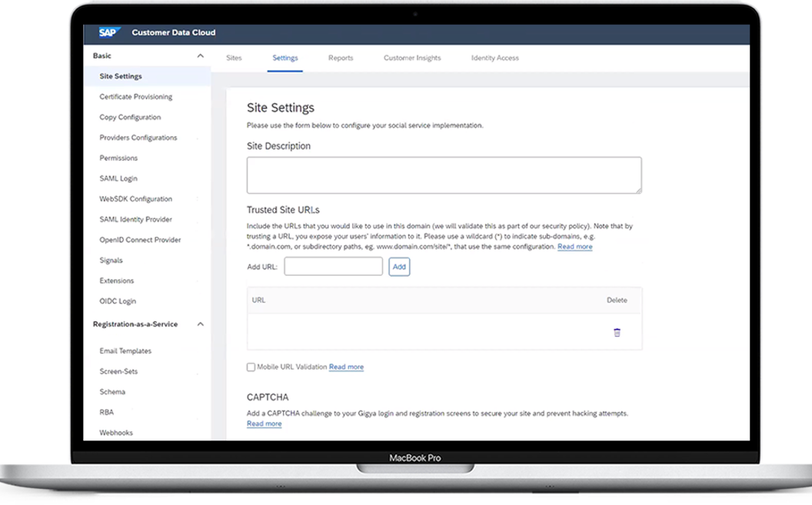This screenshot has width=812, height=505.
Task: Click the SAP logo in the header
Action: point(108,32)
